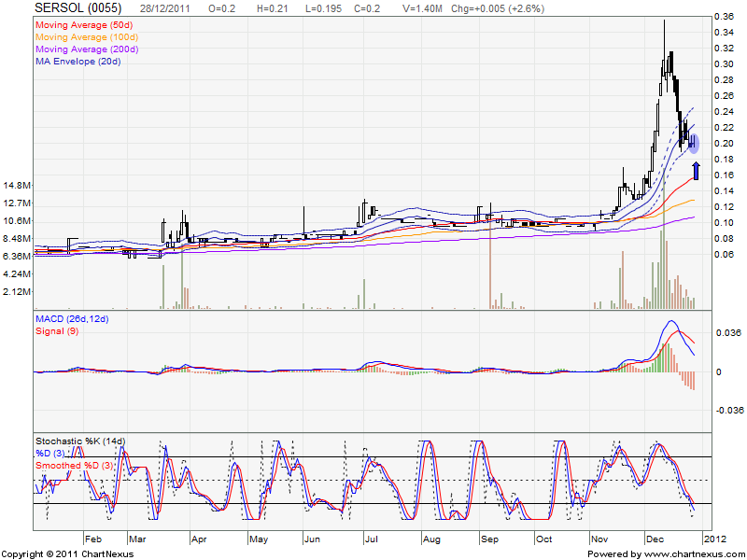Click the 0.36 price level on the axis
Image resolution: width=747 pixels, height=560 pixels.
click(x=723, y=17)
